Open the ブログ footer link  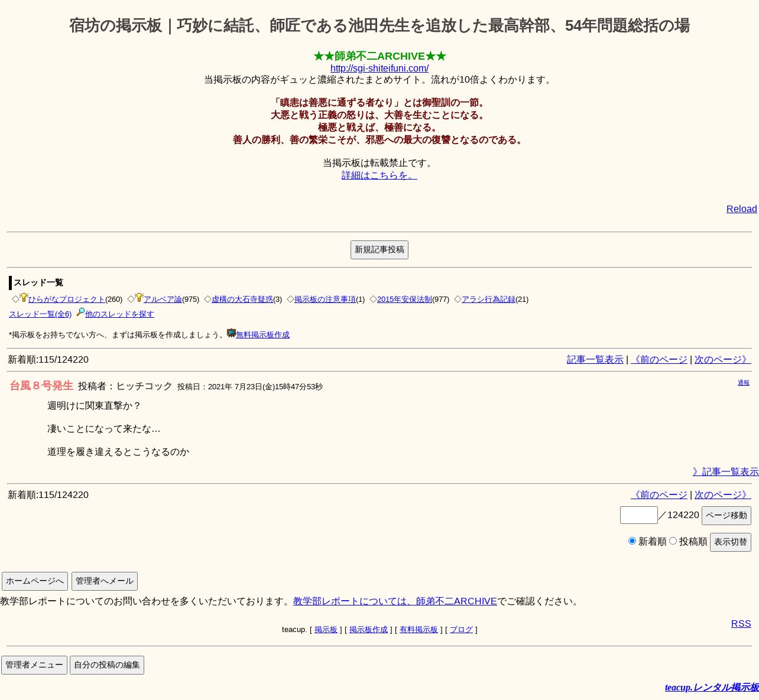tap(461, 630)
